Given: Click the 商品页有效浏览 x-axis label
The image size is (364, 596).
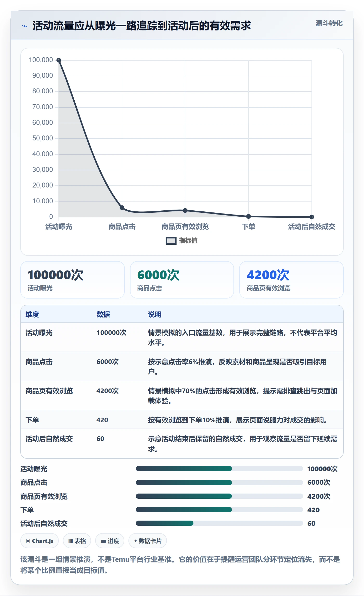Looking at the screenshot, I should tap(185, 227).
